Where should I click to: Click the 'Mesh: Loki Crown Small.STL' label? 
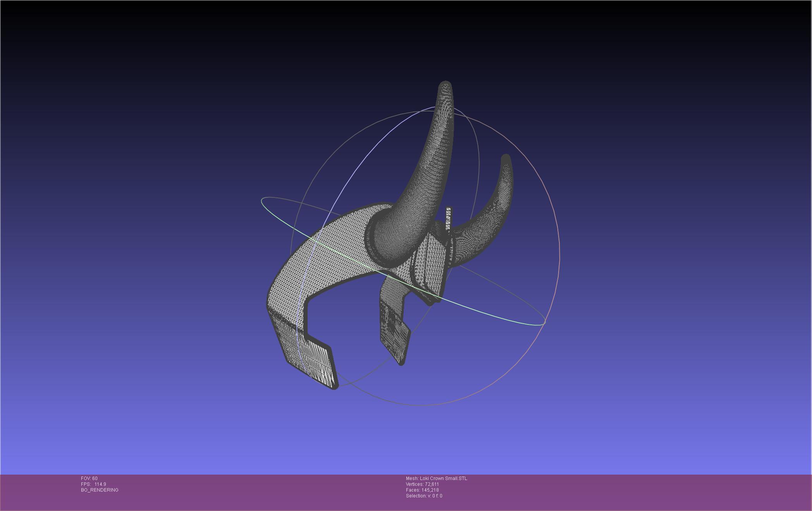437,478
